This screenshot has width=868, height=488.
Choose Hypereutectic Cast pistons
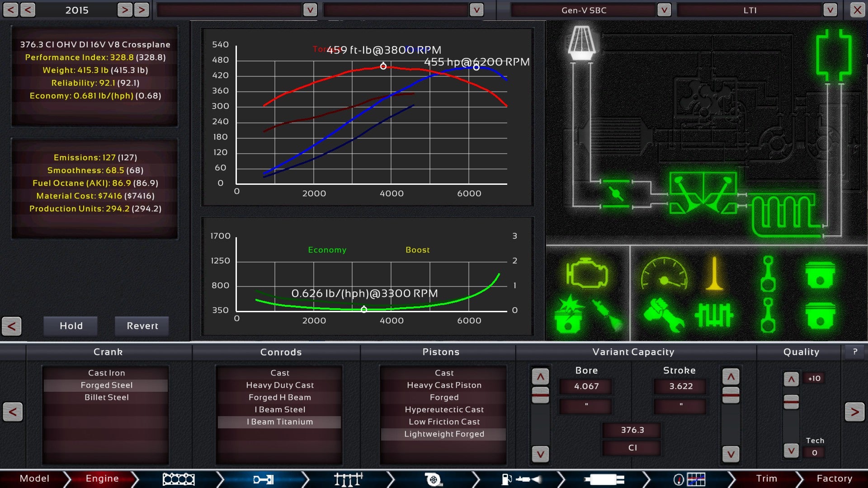pos(444,409)
